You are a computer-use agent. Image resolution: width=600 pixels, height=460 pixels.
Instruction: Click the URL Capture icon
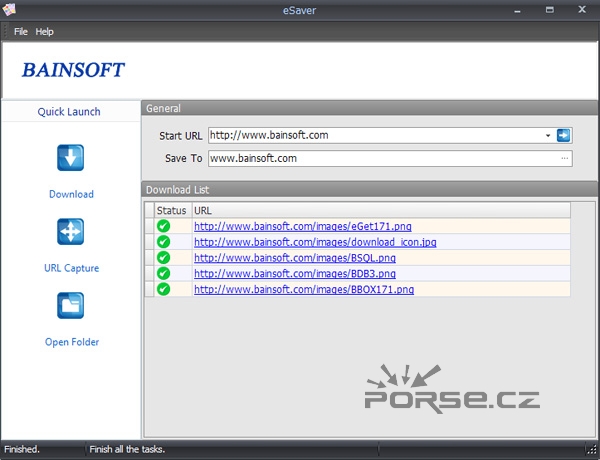[70, 232]
